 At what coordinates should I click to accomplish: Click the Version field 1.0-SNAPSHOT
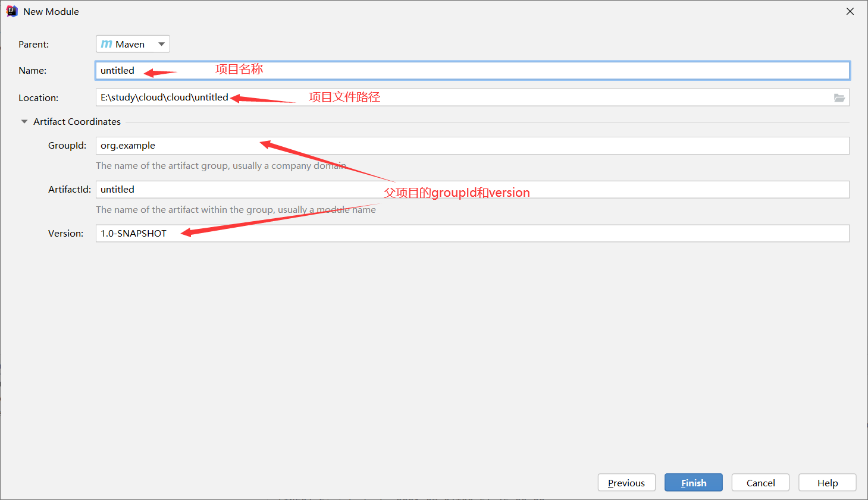point(472,234)
